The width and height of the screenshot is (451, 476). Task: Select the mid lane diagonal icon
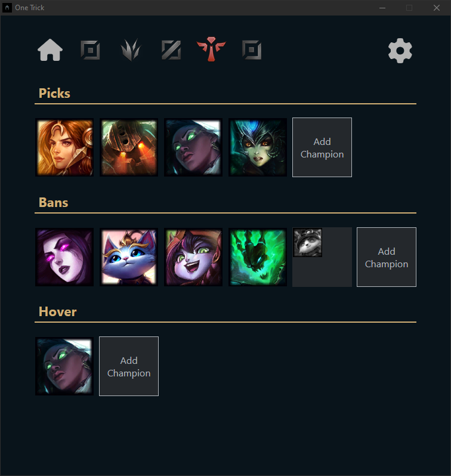tap(171, 50)
